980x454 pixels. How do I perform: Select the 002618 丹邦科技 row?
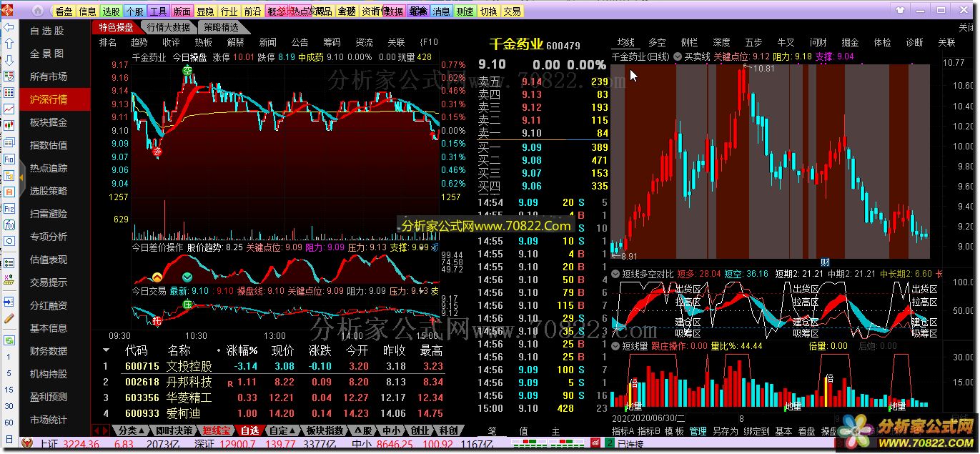[x=273, y=382]
